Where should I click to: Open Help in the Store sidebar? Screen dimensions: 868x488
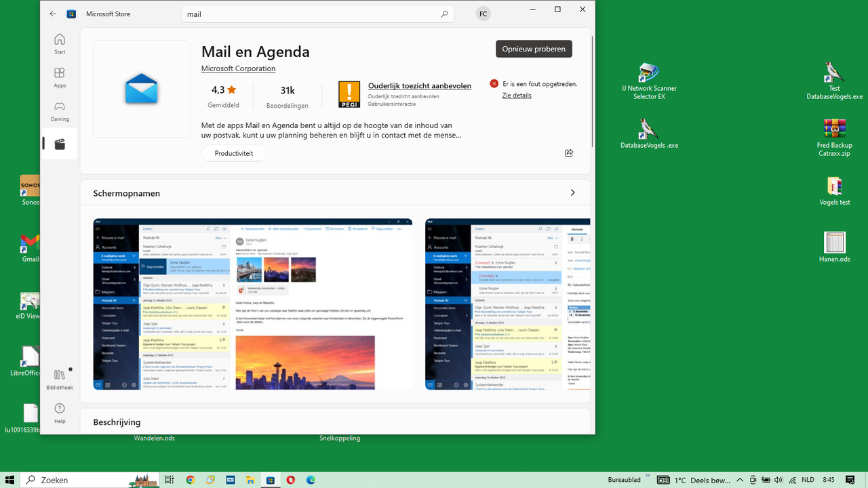point(60,413)
